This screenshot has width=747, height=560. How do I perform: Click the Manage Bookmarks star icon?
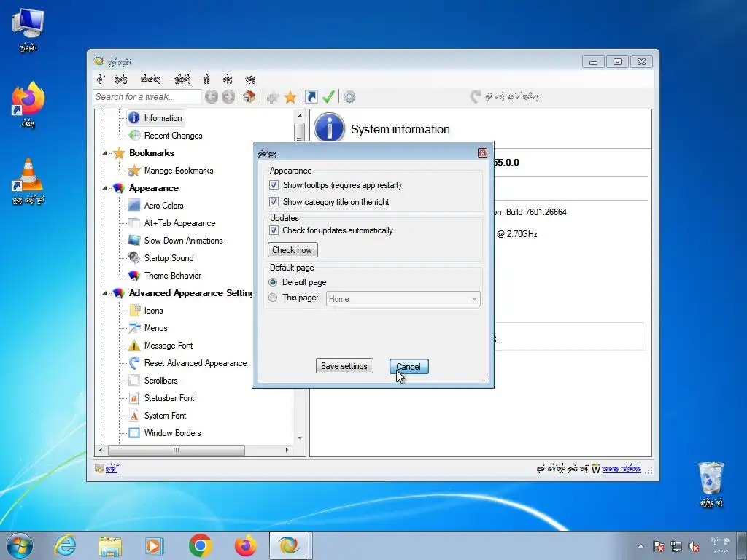[134, 171]
